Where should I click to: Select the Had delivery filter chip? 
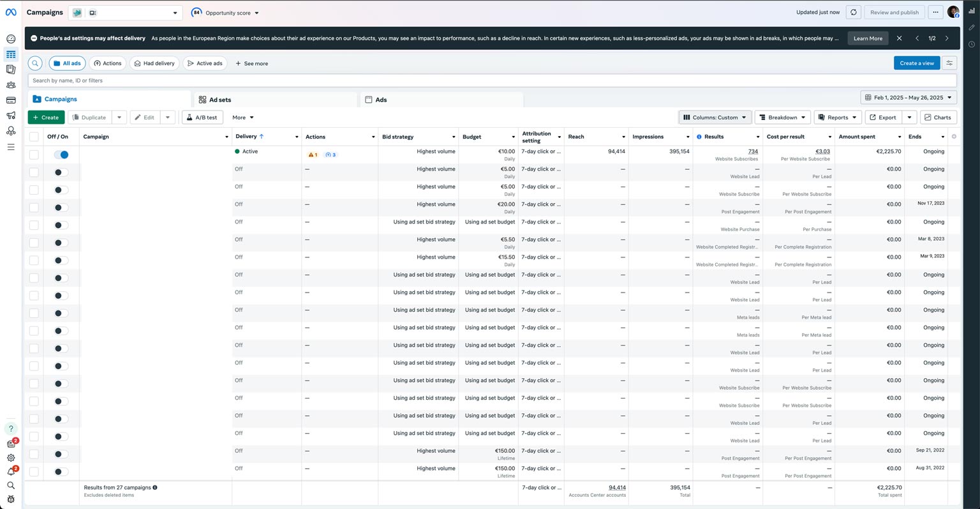click(x=154, y=63)
